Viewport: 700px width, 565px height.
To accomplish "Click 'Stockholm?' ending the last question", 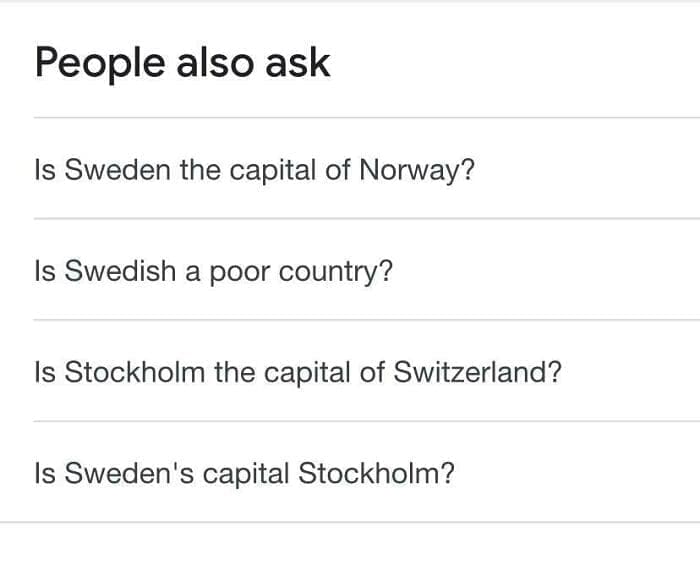I will coord(377,472).
